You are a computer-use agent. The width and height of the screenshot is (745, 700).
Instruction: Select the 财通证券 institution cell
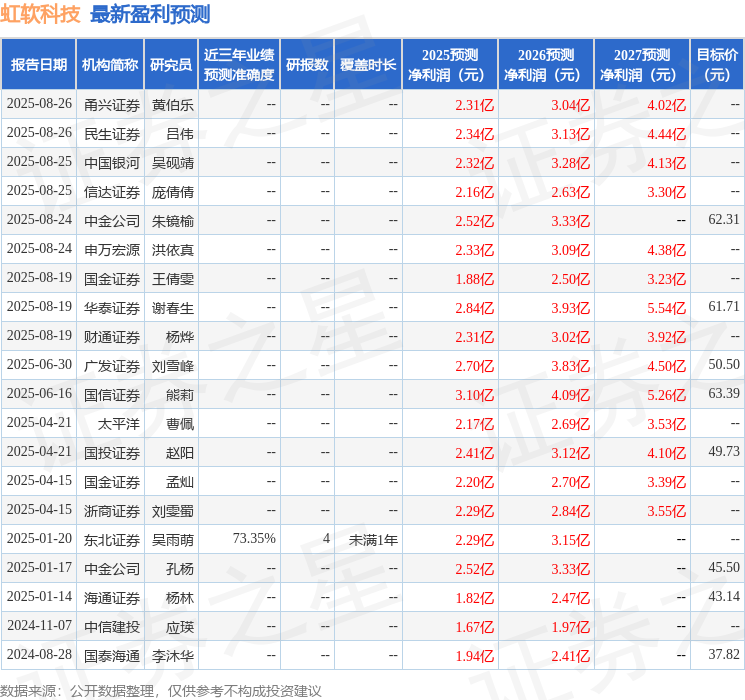112,337
